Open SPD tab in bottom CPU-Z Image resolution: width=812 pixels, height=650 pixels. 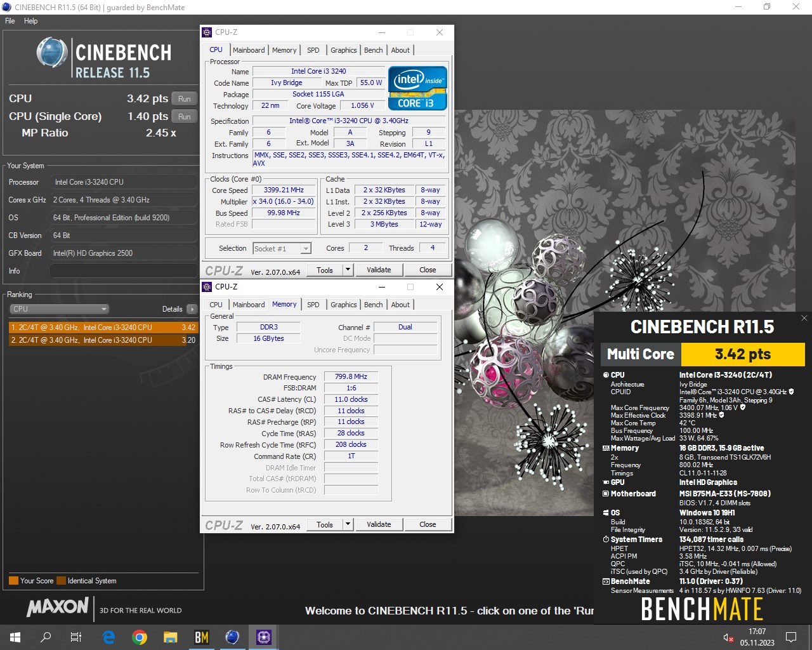tap(313, 305)
